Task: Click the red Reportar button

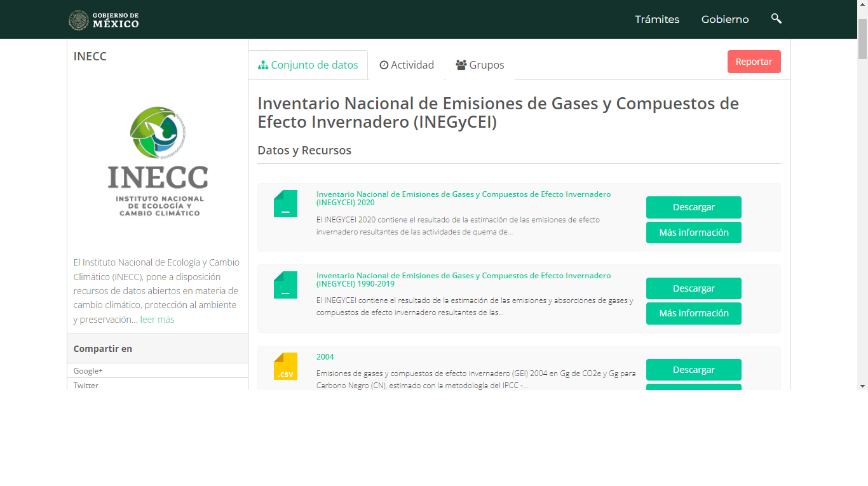Action: (754, 62)
